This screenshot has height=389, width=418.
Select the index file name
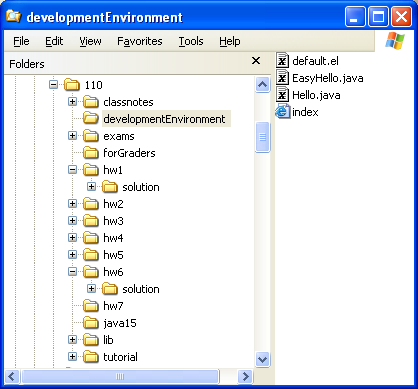tap(305, 112)
